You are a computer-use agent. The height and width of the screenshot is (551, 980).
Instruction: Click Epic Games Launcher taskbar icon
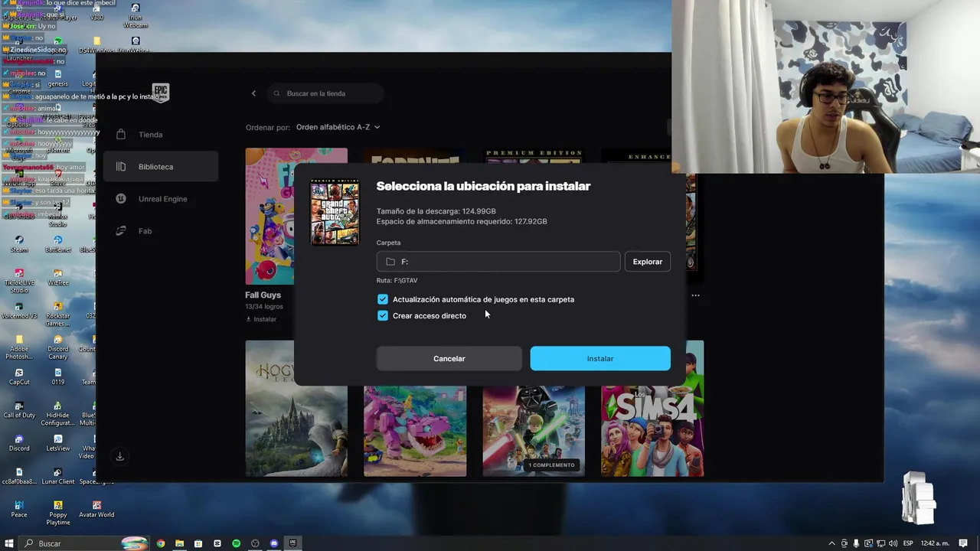click(x=292, y=543)
